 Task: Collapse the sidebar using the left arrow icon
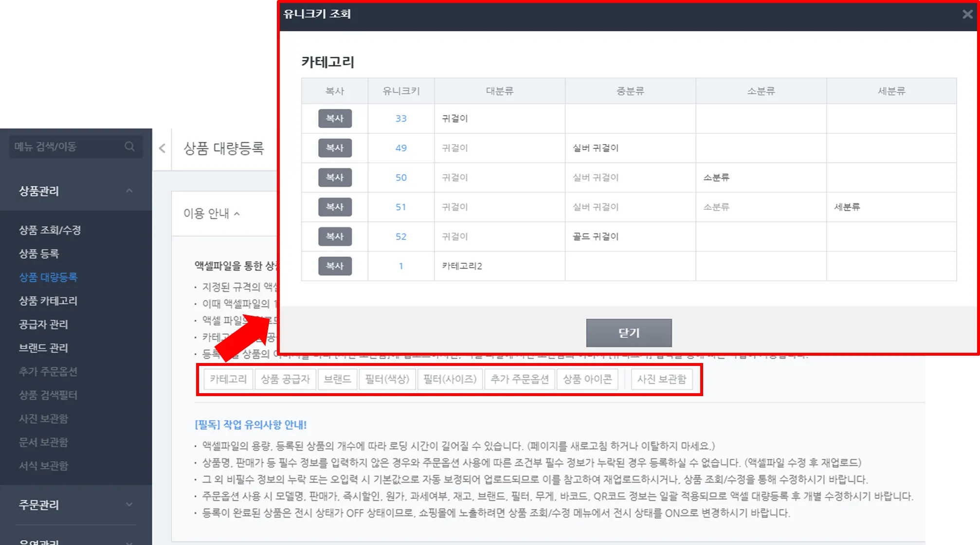coord(162,148)
